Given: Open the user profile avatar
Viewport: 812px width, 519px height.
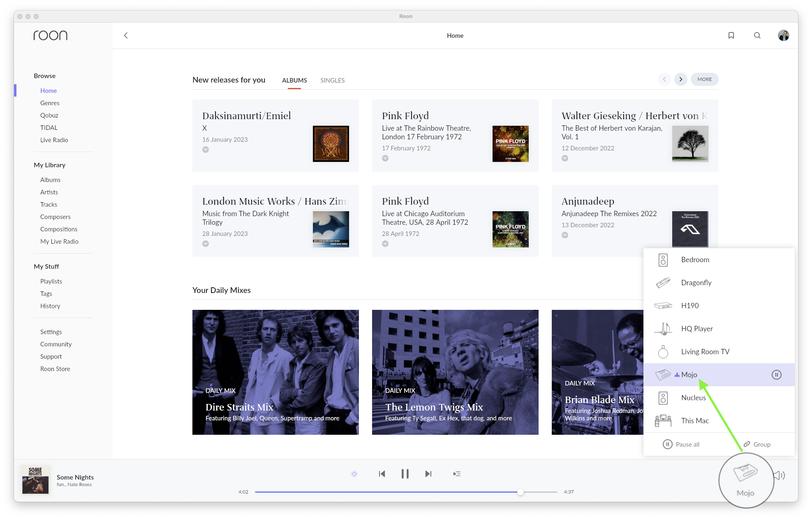Looking at the screenshot, I should pos(783,35).
